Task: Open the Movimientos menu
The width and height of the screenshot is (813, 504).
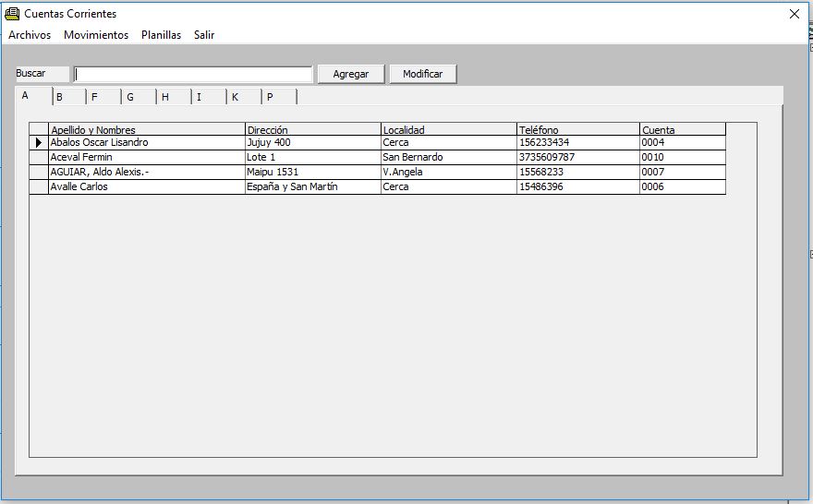Action: [96, 35]
